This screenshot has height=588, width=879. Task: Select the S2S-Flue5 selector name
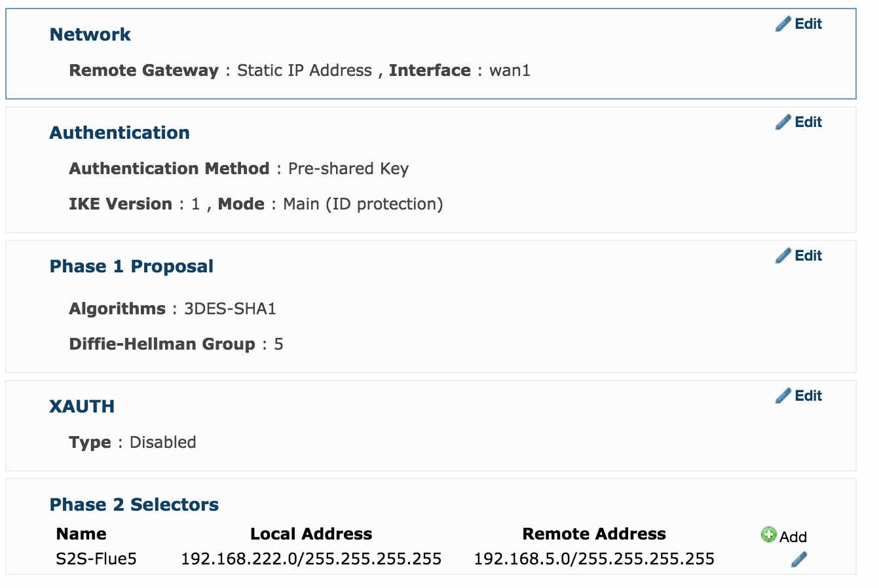pos(96,559)
